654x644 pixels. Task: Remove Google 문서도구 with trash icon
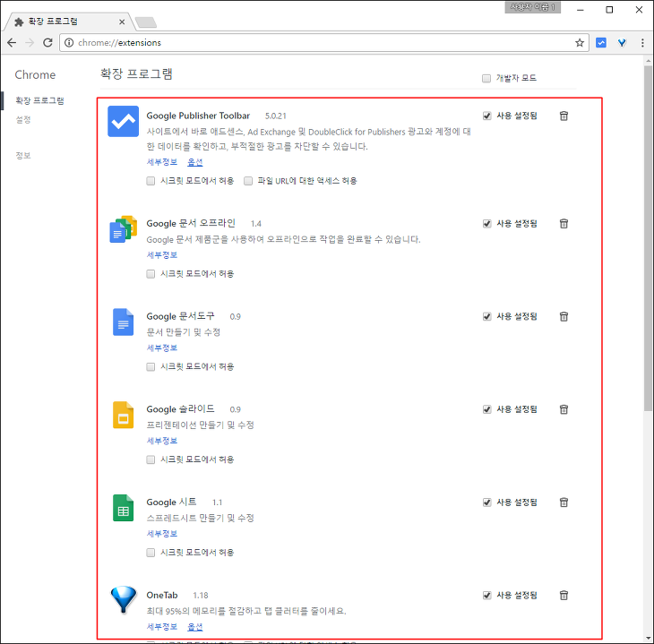[564, 316]
